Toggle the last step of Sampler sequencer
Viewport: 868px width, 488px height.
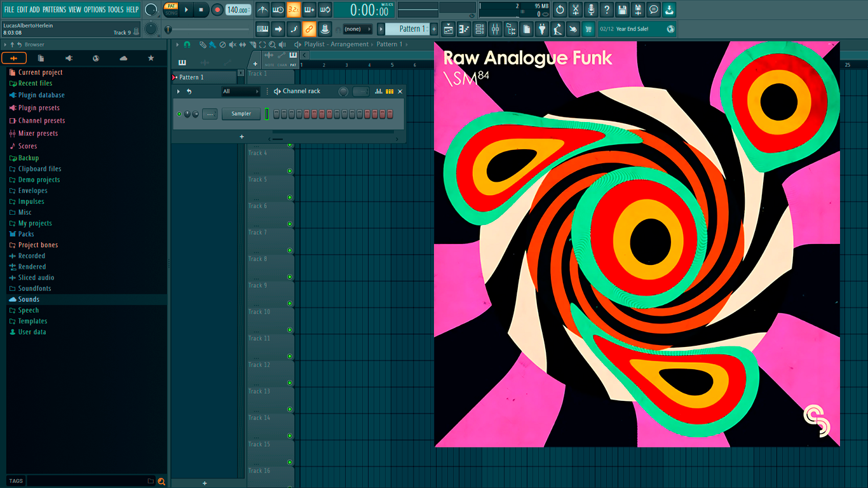point(390,114)
